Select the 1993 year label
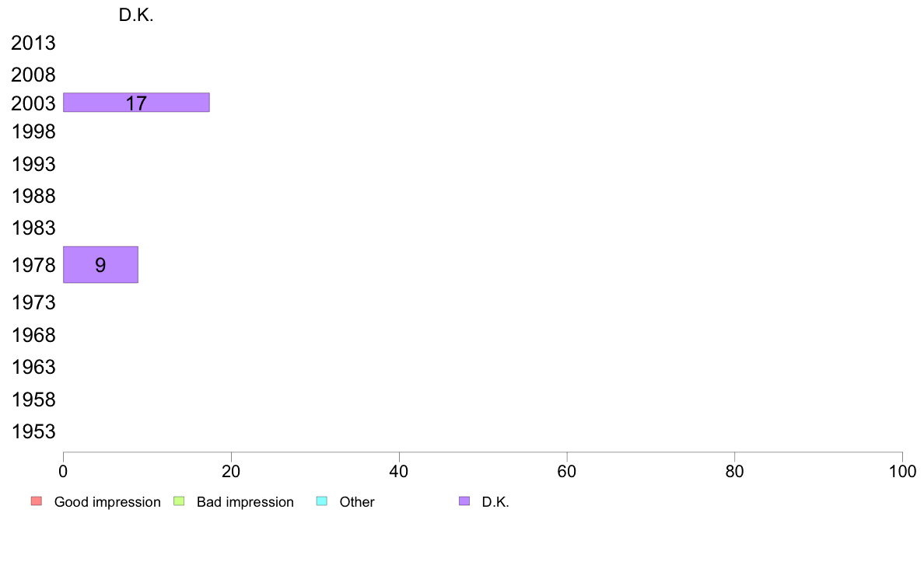Image resolution: width=924 pixels, height=572 pixels. tap(33, 164)
